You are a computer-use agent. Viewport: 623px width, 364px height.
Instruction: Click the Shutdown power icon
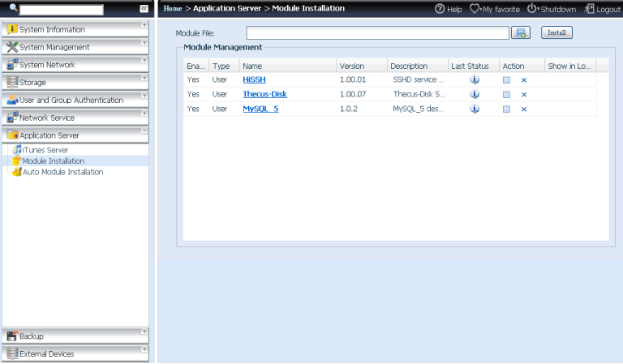coord(531,8)
